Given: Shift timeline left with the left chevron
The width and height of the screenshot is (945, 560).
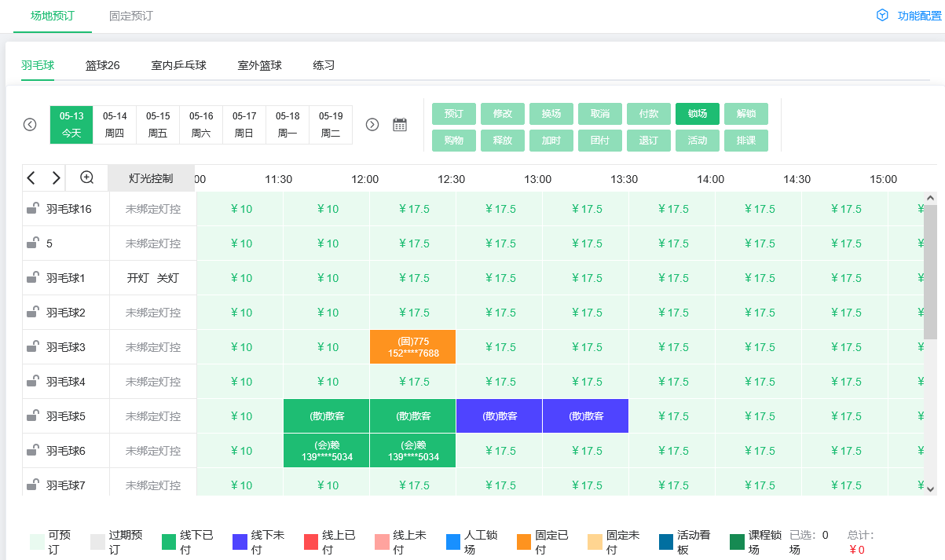Looking at the screenshot, I should click(31, 178).
